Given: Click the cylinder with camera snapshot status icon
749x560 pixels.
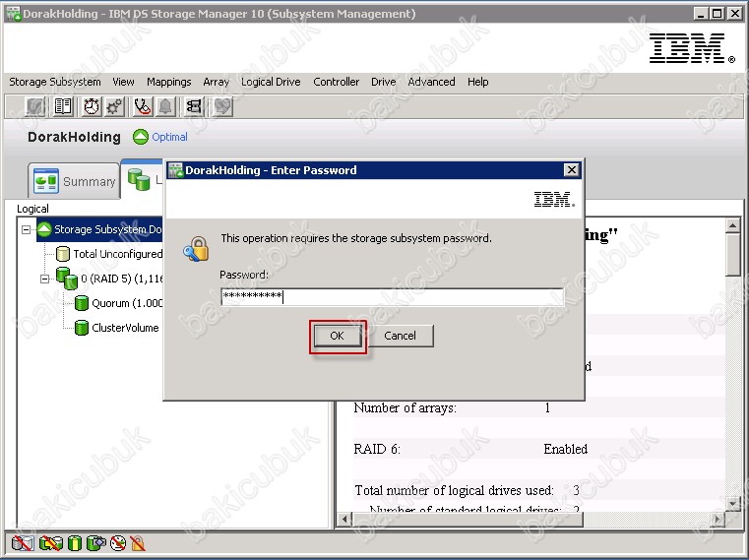Looking at the screenshot, I should click(96, 543).
